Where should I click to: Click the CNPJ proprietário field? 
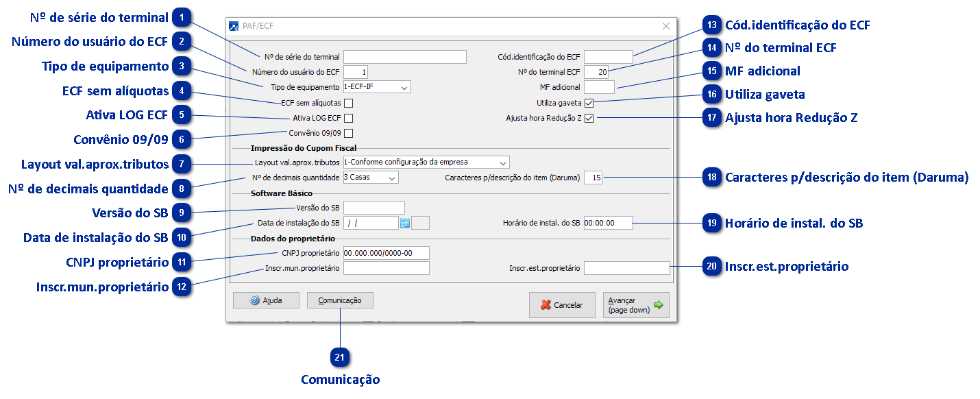tap(386, 252)
